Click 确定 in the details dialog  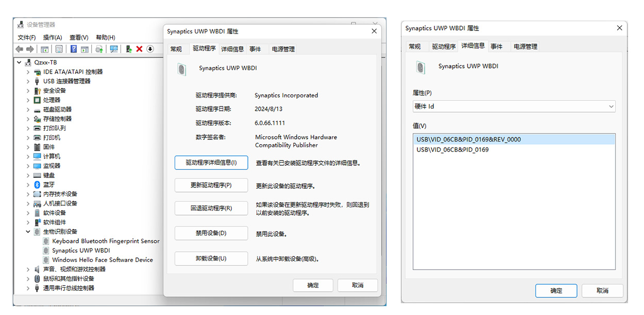tap(556, 290)
